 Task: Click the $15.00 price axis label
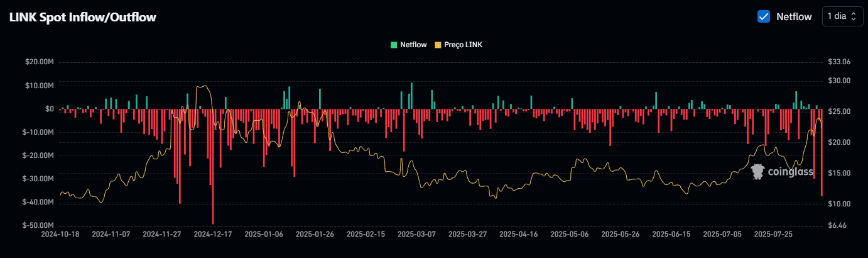point(839,173)
